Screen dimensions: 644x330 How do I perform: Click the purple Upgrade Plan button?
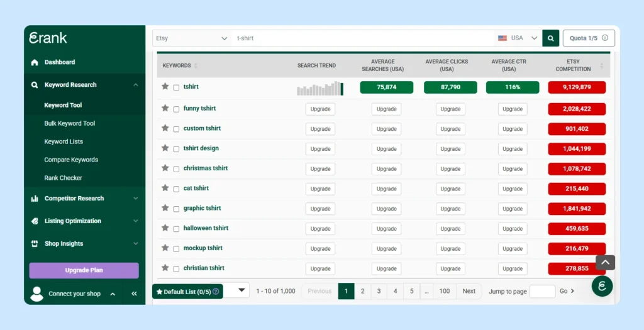tap(84, 270)
